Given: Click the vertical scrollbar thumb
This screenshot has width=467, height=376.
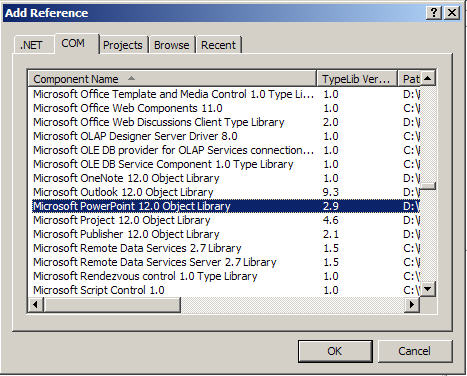Looking at the screenshot, I should [428, 186].
